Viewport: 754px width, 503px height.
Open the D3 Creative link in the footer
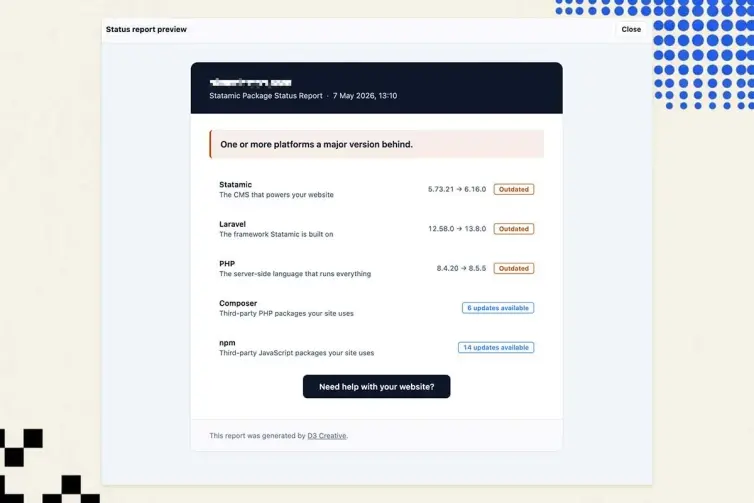327,436
